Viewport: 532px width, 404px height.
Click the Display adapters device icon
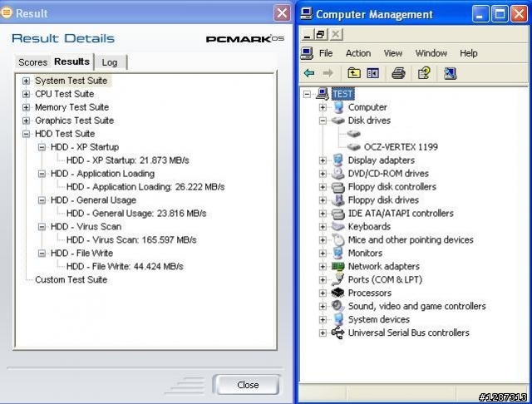338,160
